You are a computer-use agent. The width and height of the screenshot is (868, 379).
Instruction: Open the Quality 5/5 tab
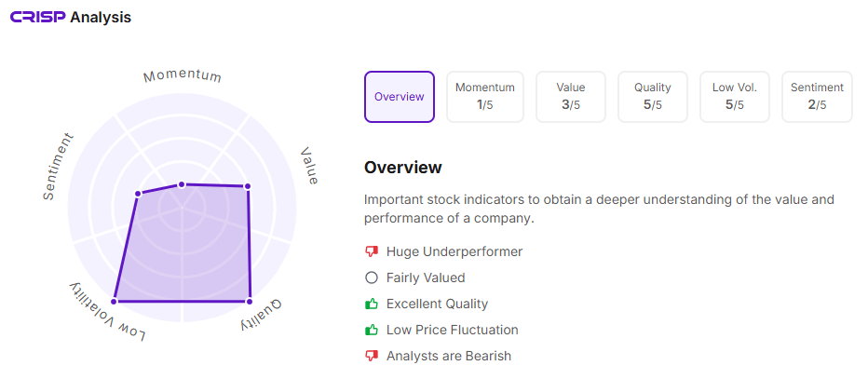(653, 97)
